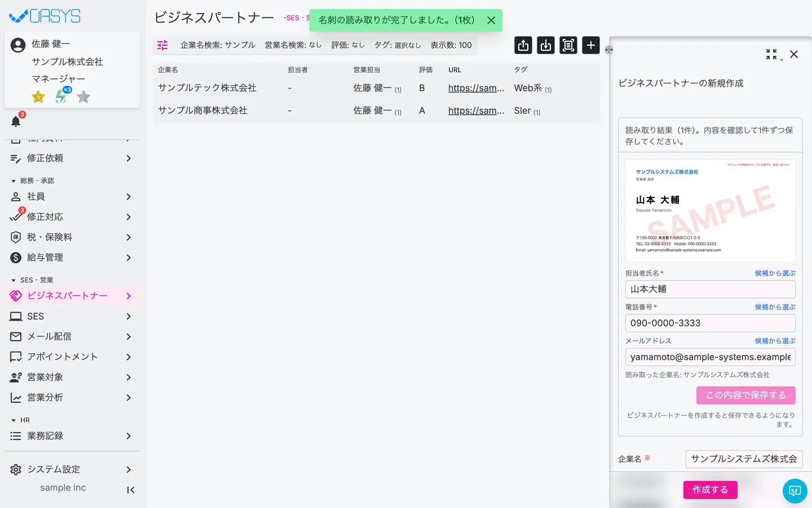The image size is (812, 508).
Task: Click この内容で保存する button
Action: 745,395
